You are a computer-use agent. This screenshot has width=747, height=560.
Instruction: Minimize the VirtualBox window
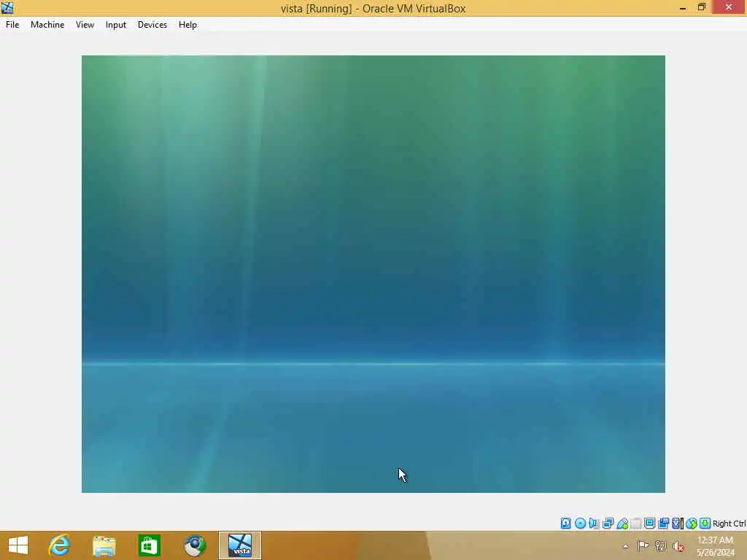pyautogui.click(x=683, y=7)
